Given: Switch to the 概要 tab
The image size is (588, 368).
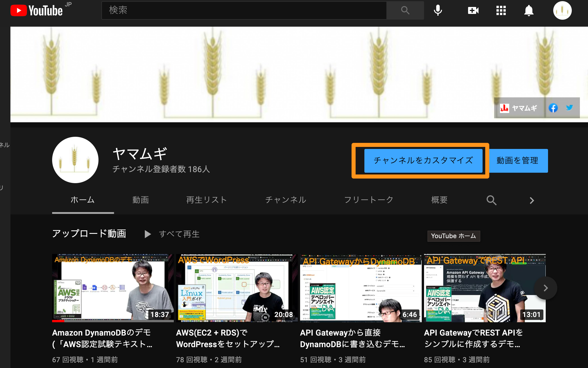Looking at the screenshot, I should pyautogui.click(x=439, y=200).
